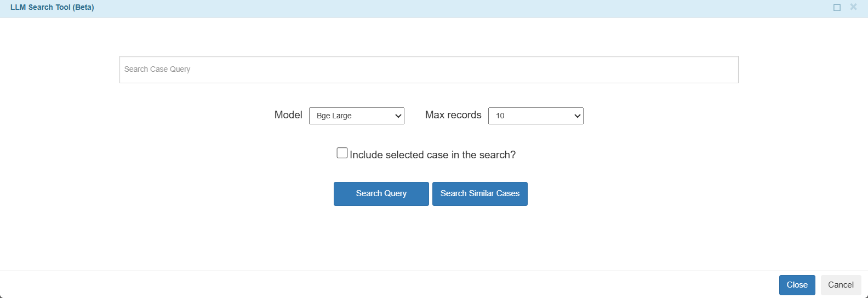Expand Max records list via chevron arrow
The width and height of the screenshot is (868, 298).
point(577,116)
